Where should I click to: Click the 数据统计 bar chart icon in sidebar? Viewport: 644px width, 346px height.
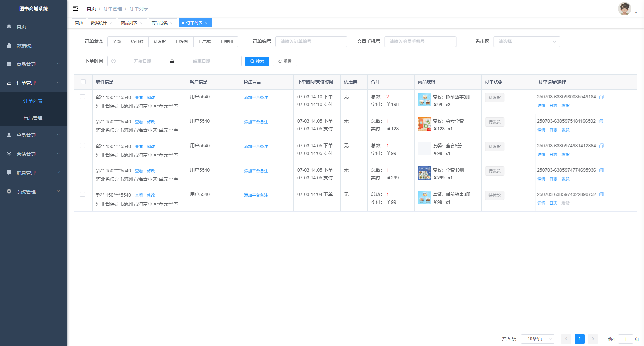[9, 45]
